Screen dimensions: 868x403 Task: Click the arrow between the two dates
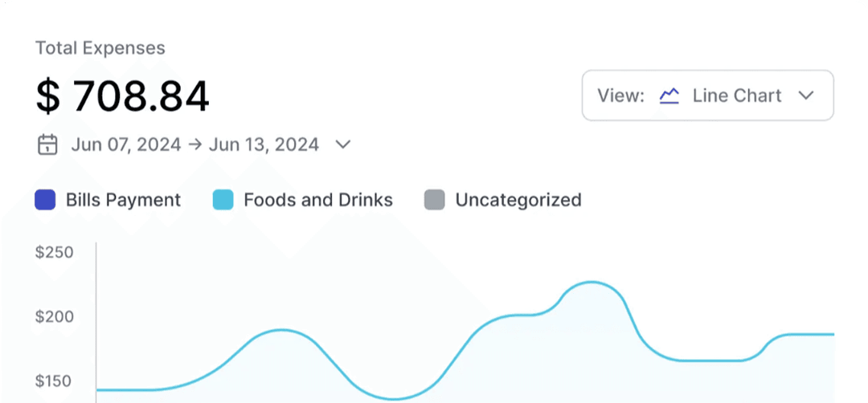(194, 145)
